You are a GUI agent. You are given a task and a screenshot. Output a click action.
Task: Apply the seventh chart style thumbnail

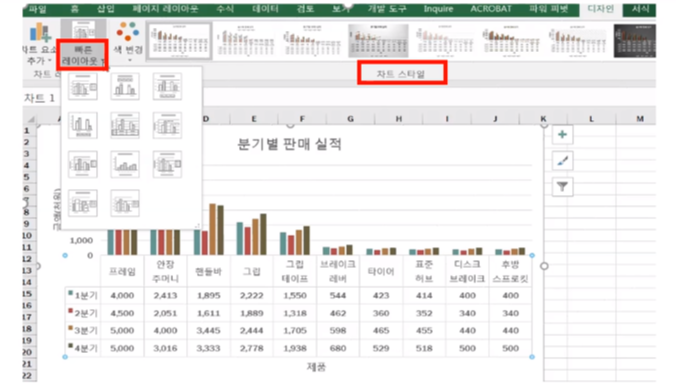coord(577,41)
